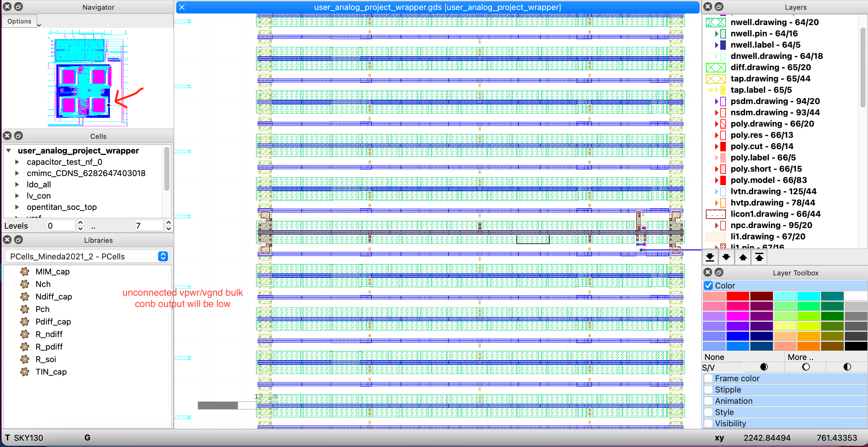This screenshot has width=868, height=447.
Task: Open the PCells_Mineda2021_2 library dropdown
Action: coord(163,256)
